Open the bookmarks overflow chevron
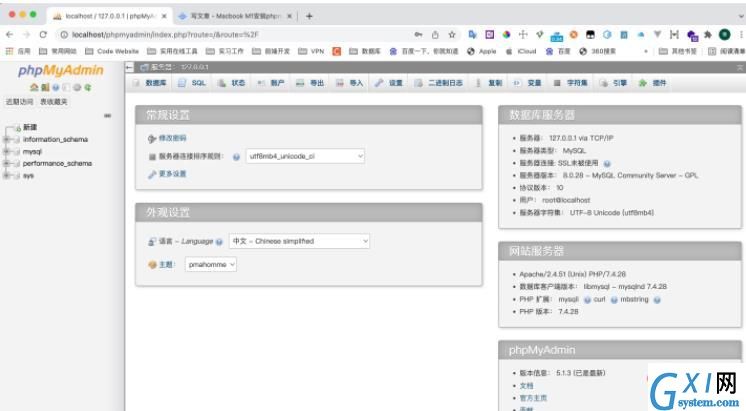The height and width of the screenshot is (411, 746). coord(646,51)
